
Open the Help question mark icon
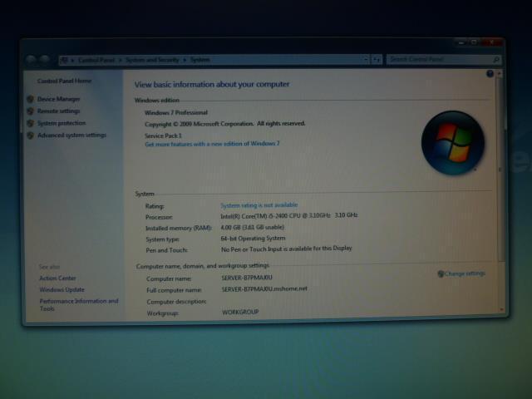(x=490, y=74)
